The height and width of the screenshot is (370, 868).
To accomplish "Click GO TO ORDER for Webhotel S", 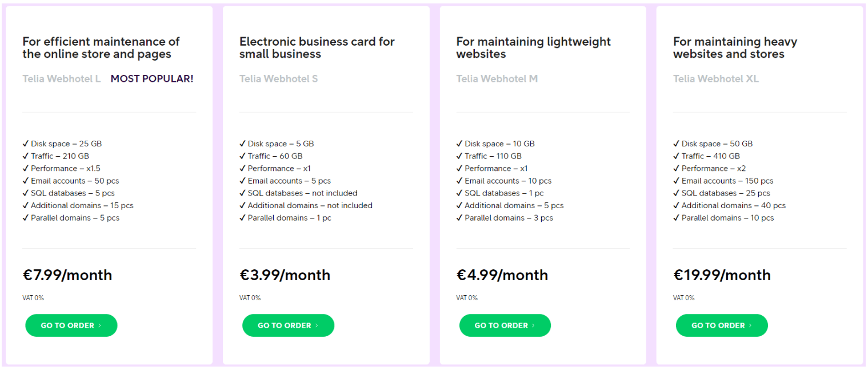I will click(x=288, y=325).
